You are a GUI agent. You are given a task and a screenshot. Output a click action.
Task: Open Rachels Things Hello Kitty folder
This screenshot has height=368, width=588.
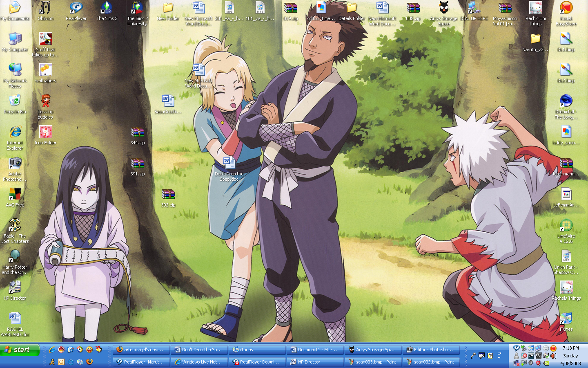[x=566, y=291]
